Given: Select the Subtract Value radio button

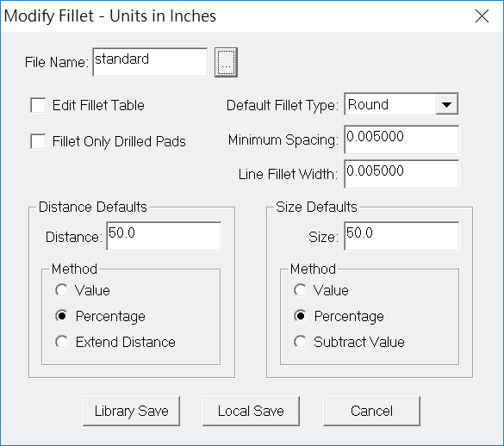Looking at the screenshot, I should (300, 342).
